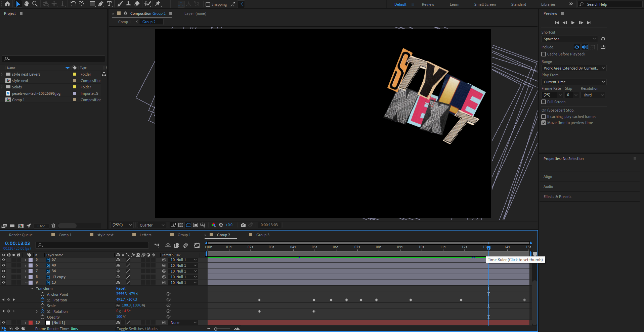Open channel and color management settings
Image resolution: width=644 pixels, height=332 pixels.
(214, 225)
